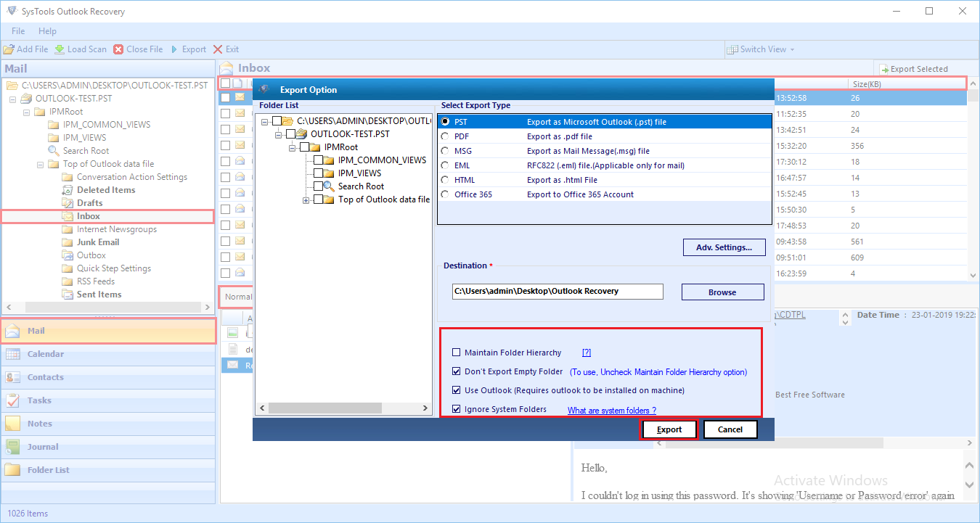Click the Close File toolbar icon

[x=118, y=49]
